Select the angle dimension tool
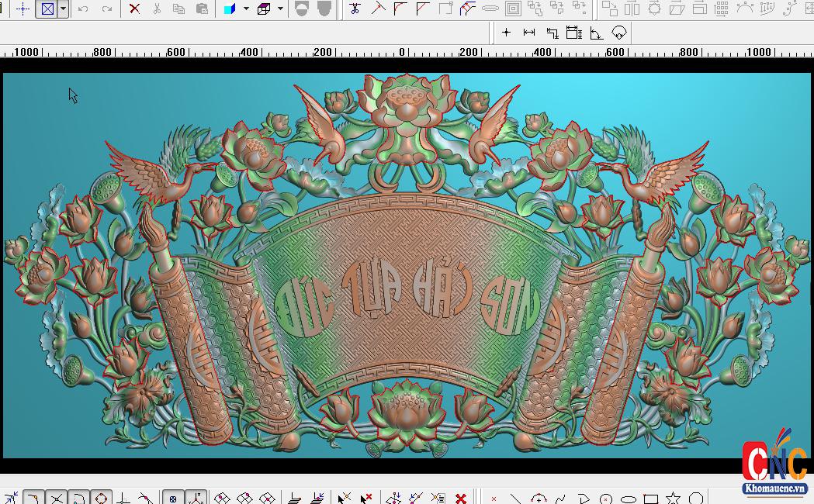The image size is (814, 504). tap(596, 33)
